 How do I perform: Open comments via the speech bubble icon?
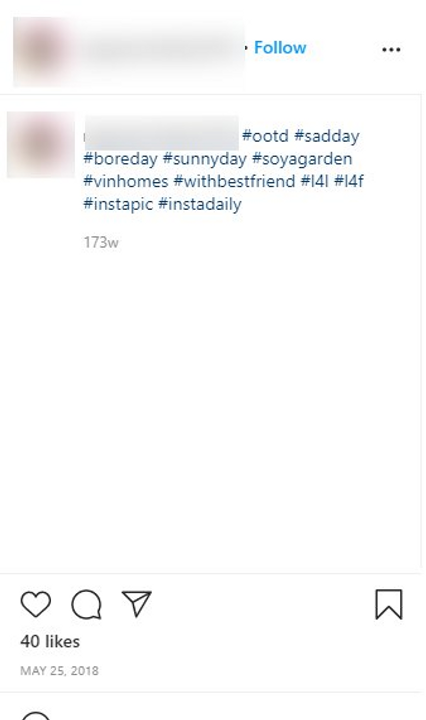86,604
